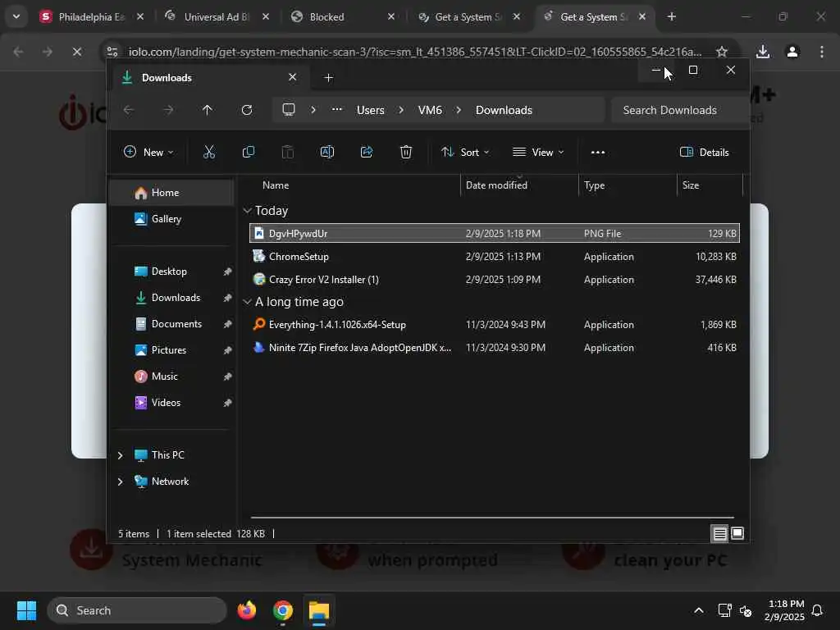The width and height of the screenshot is (840, 630).
Task: Click the breadcrumb ellipsis in address bar
Action: [x=336, y=109]
